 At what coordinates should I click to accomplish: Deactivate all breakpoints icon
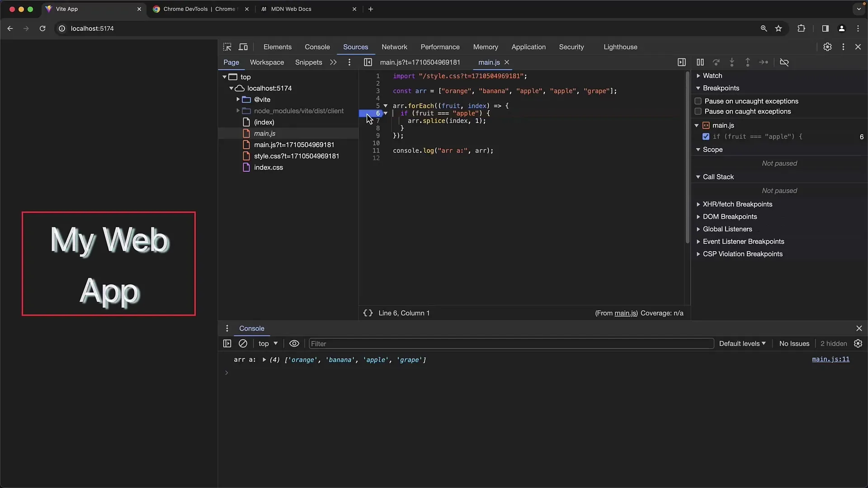tap(784, 62)
